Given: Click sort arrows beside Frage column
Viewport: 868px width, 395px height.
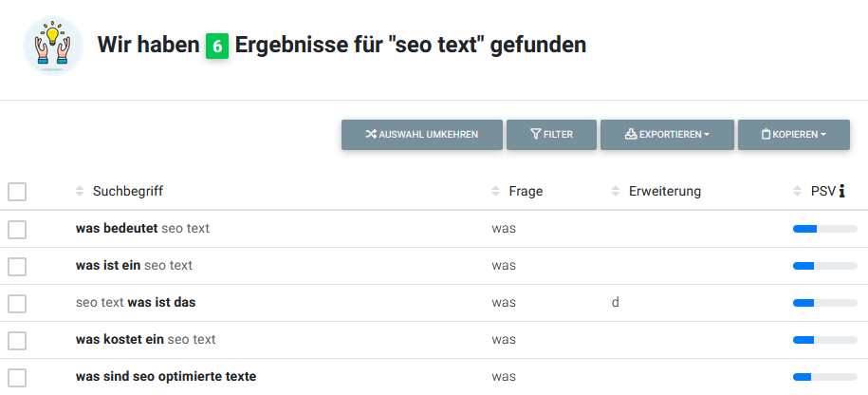Looking at the screenshot, I should pos(496,192).
